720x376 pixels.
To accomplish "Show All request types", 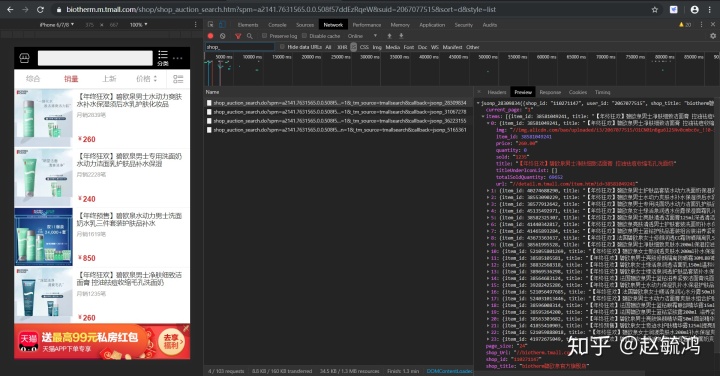I will pyautogui.click(x=328, y=47).
